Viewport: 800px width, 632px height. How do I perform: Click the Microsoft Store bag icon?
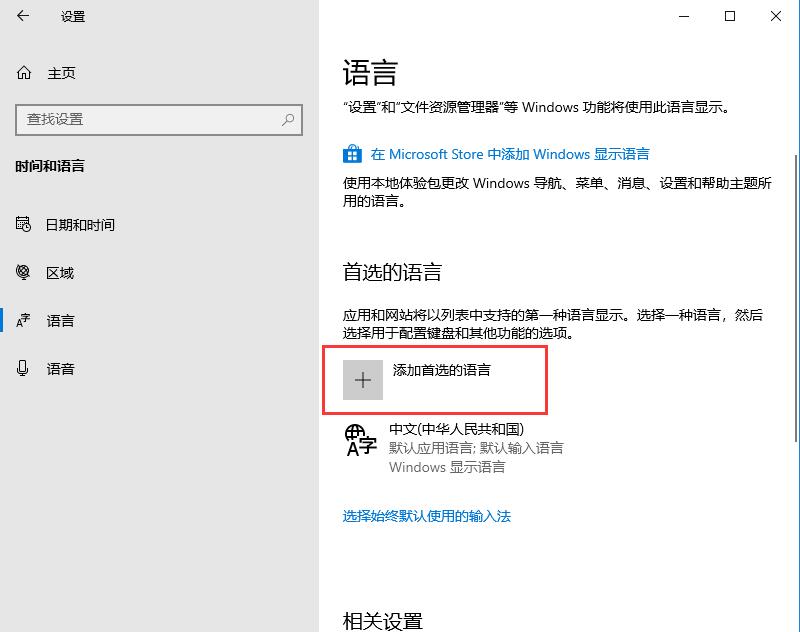[352, 154]
